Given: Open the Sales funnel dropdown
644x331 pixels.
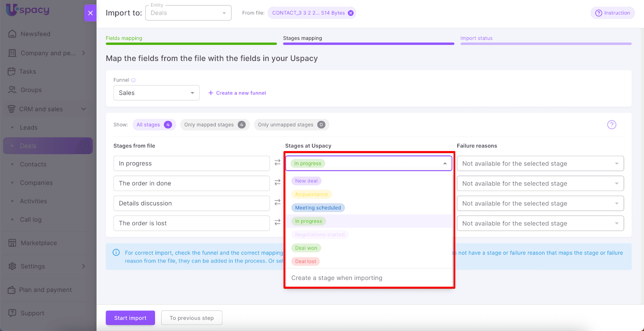Looking at the screenshot, I should point(156,93).
